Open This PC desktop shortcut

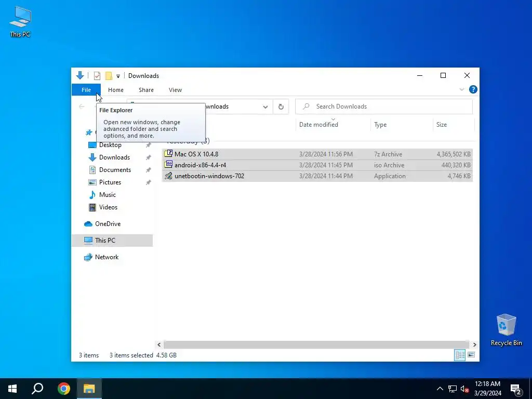(20, 22)
